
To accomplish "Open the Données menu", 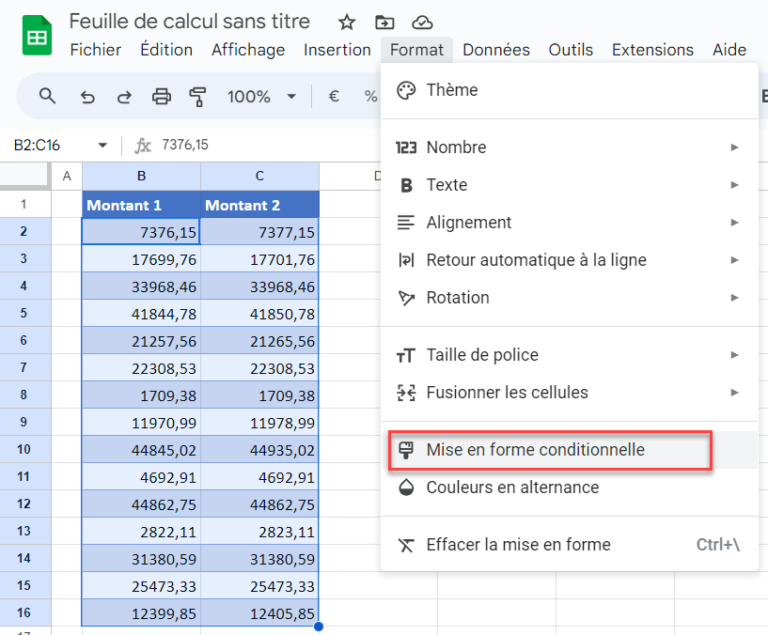I will pos(496,50).
